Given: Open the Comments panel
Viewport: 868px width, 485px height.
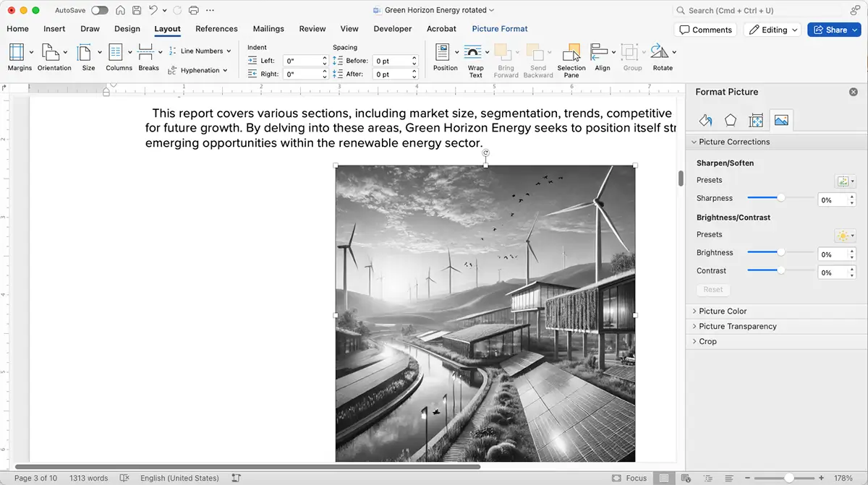Looking at the screenshot, I should 705,30.
